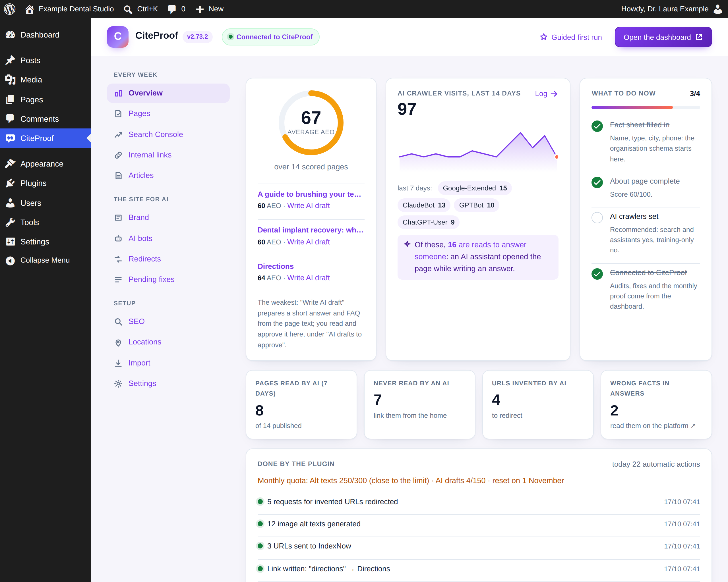Image resolution: width=728 pixels, height=582 pixels.
Task: Click the CiteProof C logo
Action: click(117, 37)
